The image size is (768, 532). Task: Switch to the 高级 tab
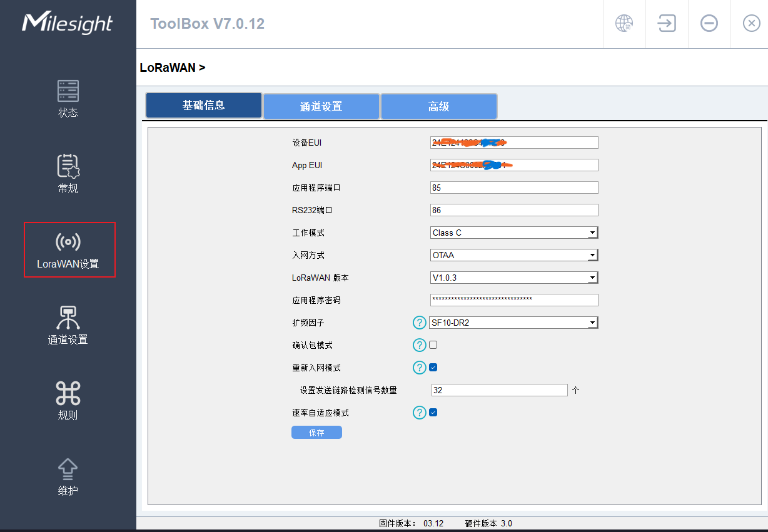pyautogui.click(x=439, y=106)
